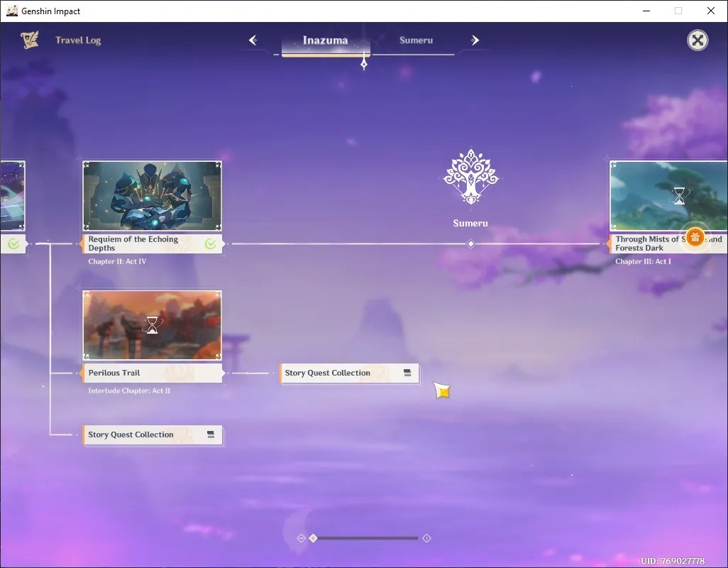
Task: Go to previous region with left arrow
Action: pos(253,40)
